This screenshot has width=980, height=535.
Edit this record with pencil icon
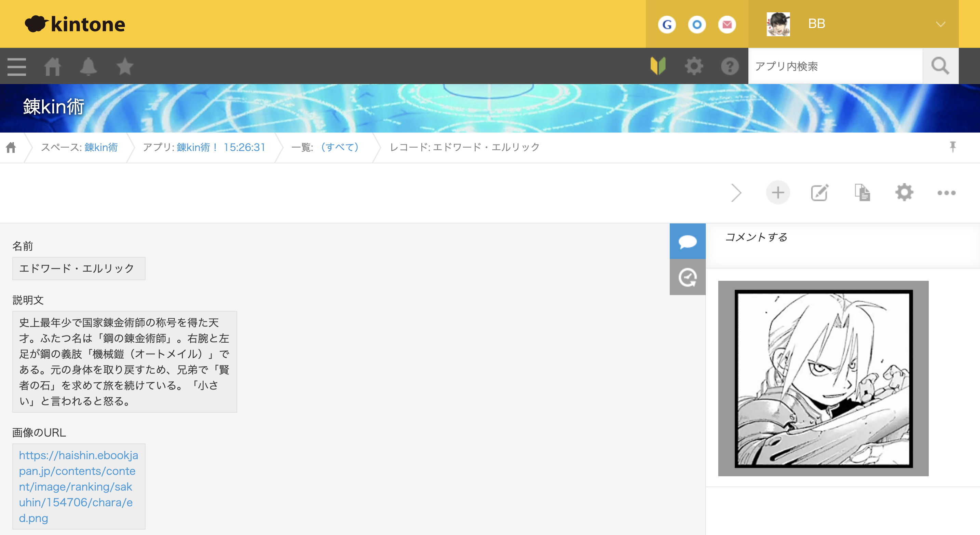pyautogui.click(x=819, y=192)
